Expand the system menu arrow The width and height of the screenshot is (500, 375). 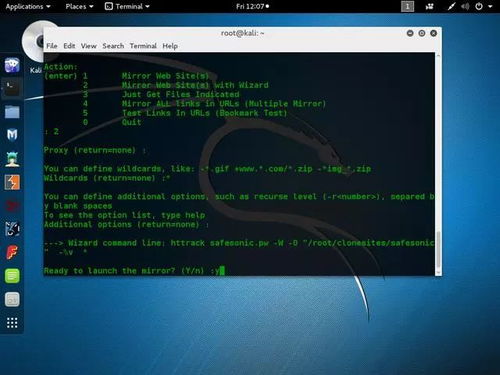pos(490,6)
